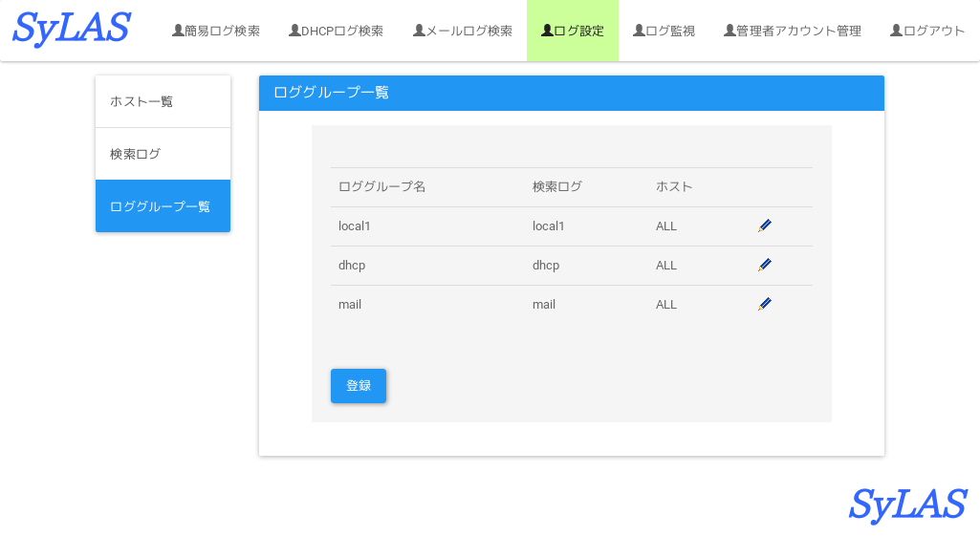Click the person icon beside ログアウト

point(896,30)
